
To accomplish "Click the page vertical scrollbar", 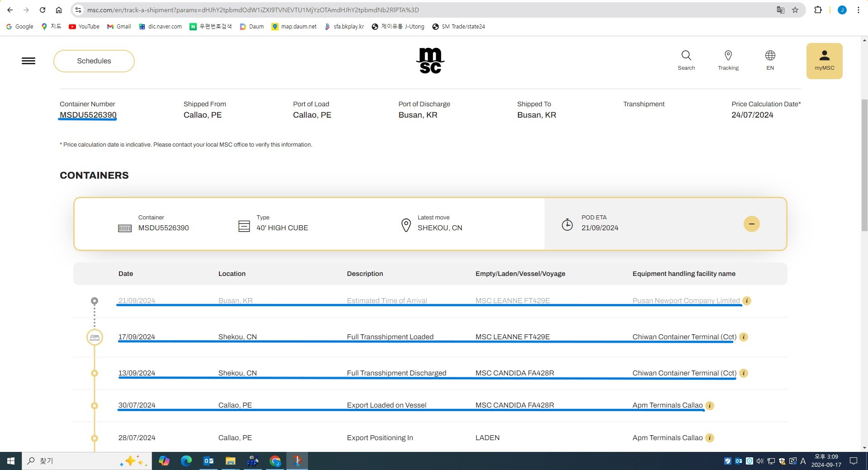I will pyautogui.click(x=864, y=165).
